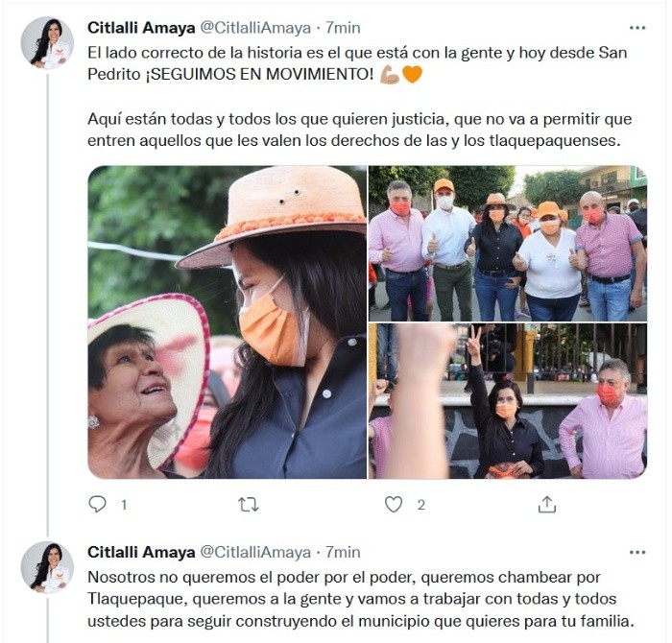672x643 pixels.
Task: Click the flexed bicep emoji in tweet
Action: [x=390, y=75]
